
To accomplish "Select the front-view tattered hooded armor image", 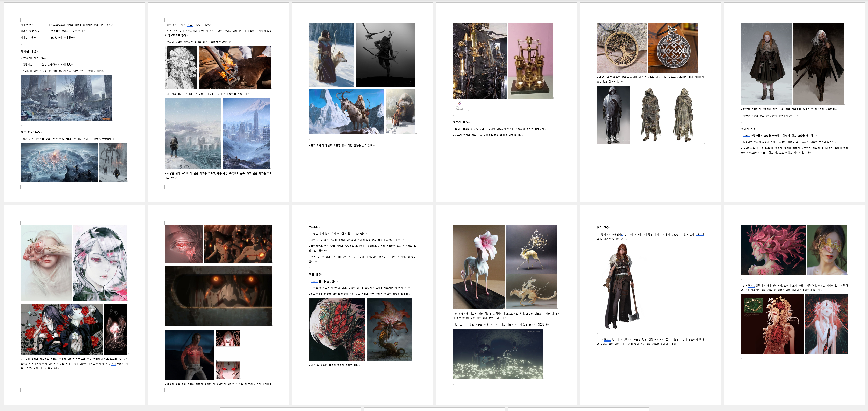I will (651, 115).
